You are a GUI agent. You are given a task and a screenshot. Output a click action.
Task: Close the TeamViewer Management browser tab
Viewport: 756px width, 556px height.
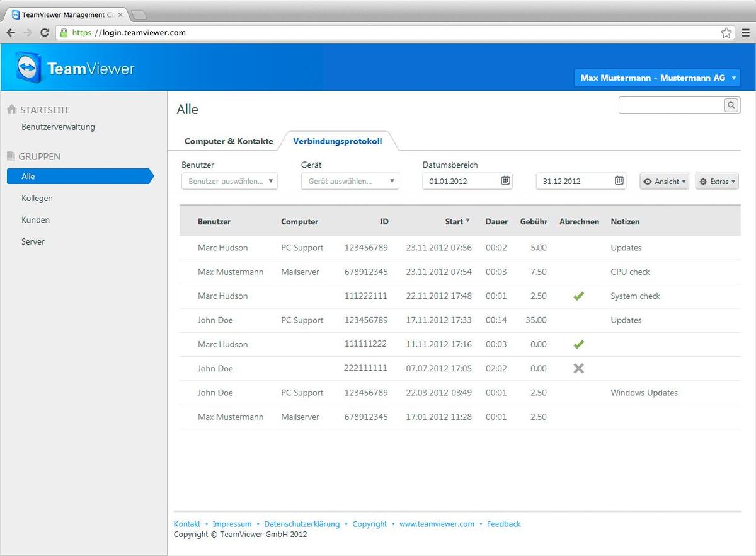[x=120, y=14]
